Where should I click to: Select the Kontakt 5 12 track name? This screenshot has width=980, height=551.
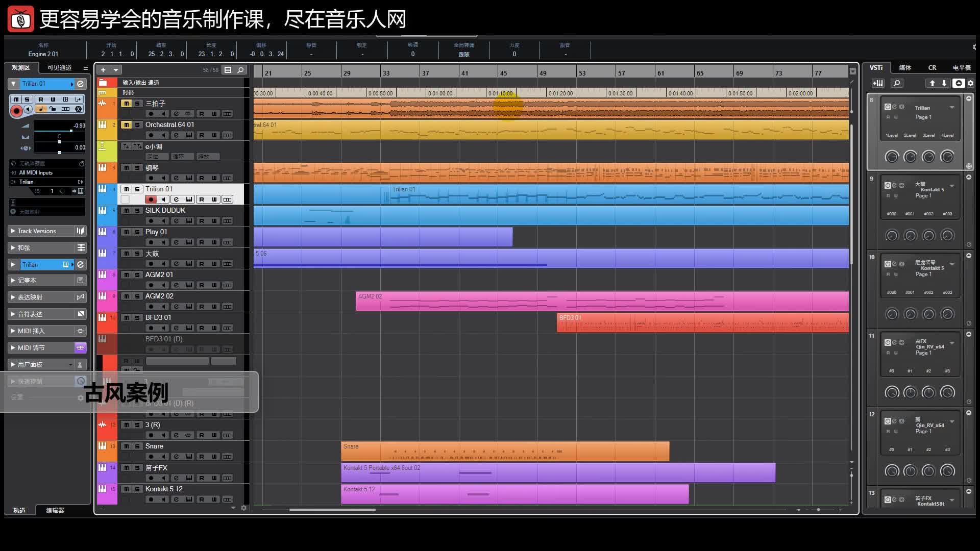click(164, 489)
